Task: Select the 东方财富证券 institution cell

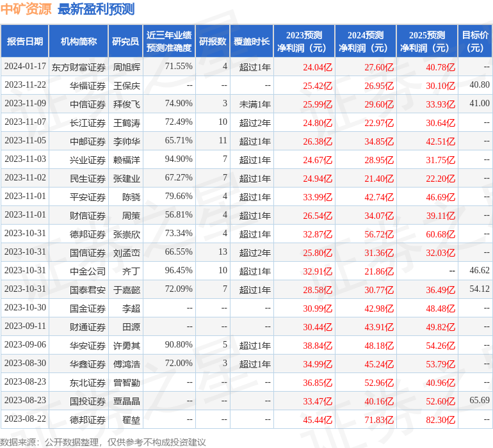Action: [79, 67]
